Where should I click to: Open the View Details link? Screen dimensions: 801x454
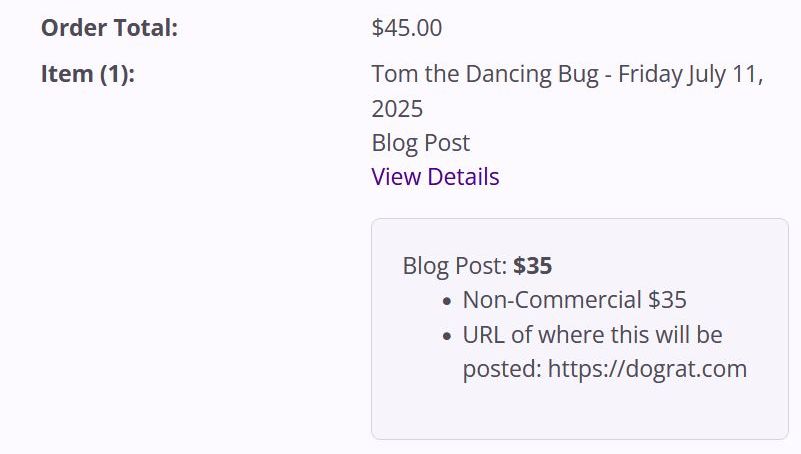tap(435, 177)
